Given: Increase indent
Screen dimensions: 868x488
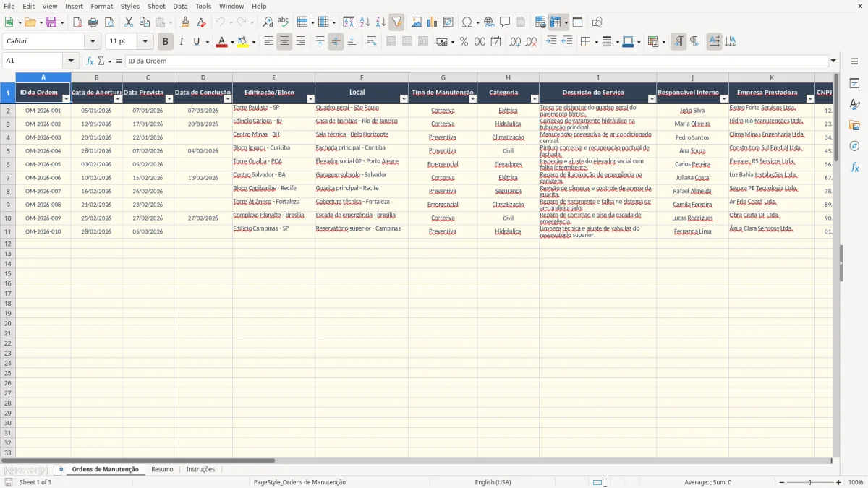Looking at the screenshot, I should pos(551,42).
